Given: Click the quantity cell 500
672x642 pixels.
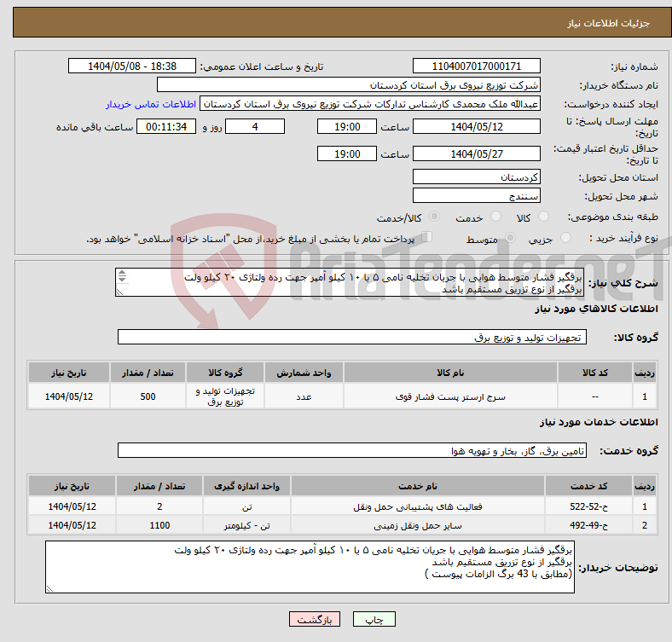Looking at the screenshot, I should (x=148, y=396).
